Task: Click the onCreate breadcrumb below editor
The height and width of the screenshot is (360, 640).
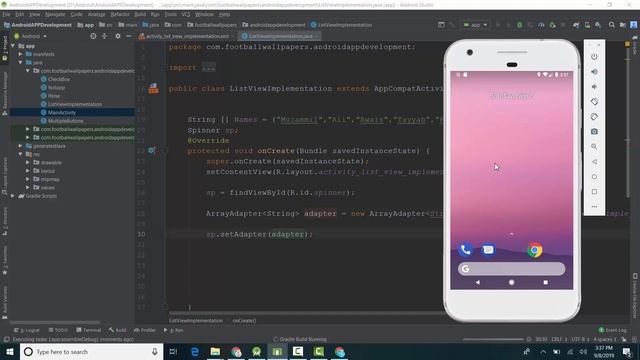Action: (x=244, y=320)
